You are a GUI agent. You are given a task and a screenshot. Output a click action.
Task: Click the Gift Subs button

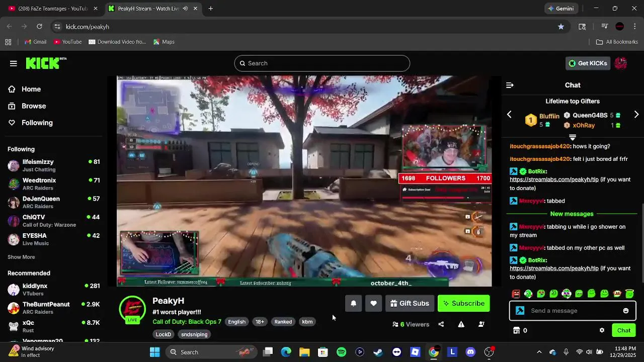[x=410, y=303]
